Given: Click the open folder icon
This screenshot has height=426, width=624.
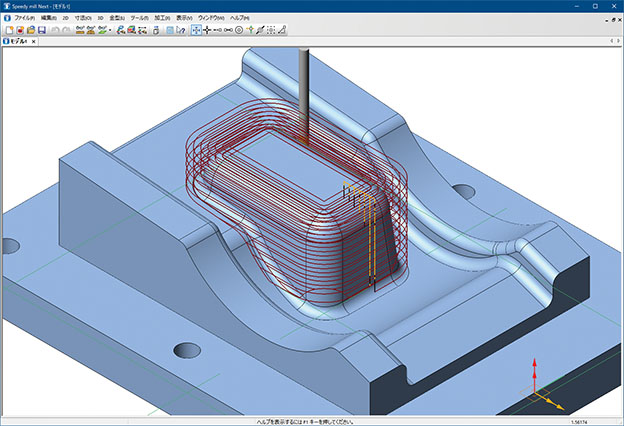Looking at the screenshot, I should pyautogui.click(x=29, y=31).
